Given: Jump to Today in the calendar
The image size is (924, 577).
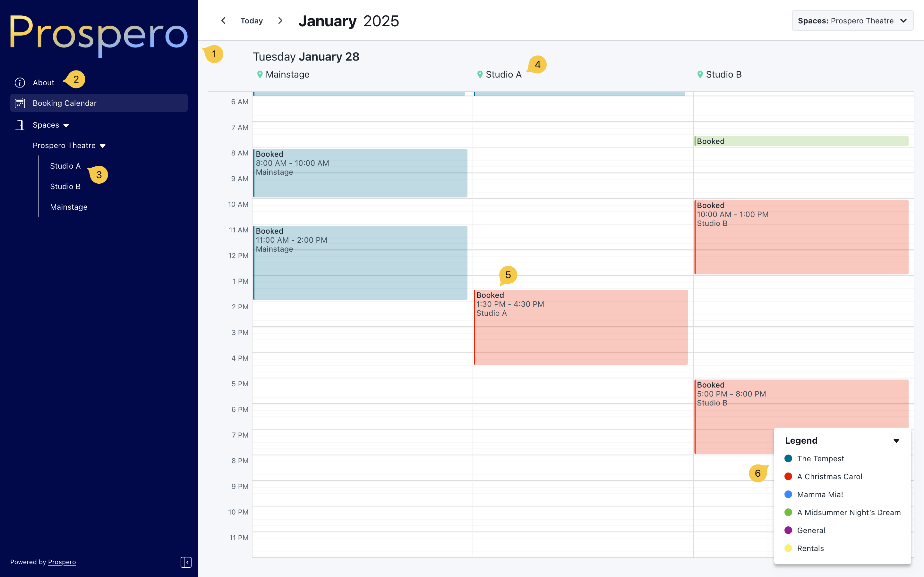Looking at the screenshot, I should click(252, 21).
